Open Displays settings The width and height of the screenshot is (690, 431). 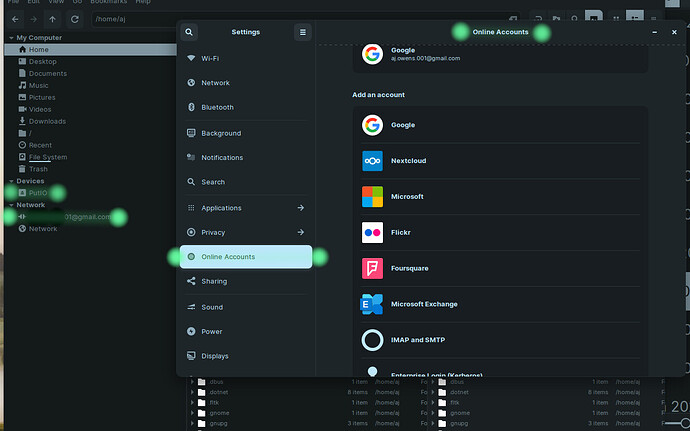coord(246,356)
